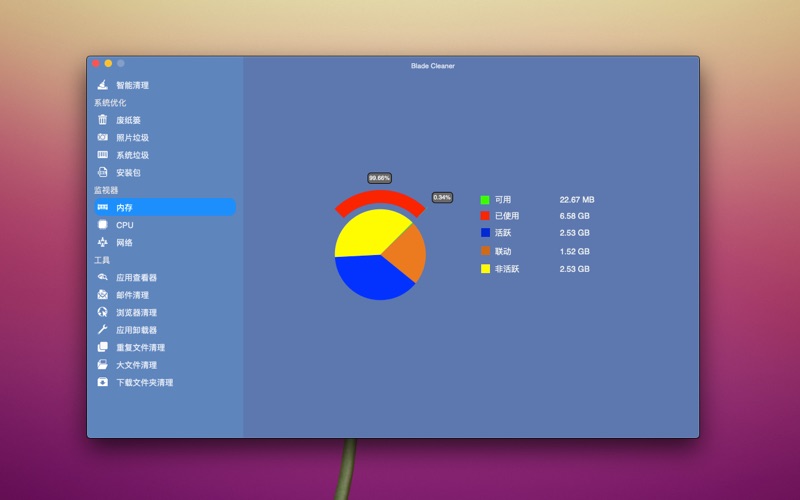
Task: Click the CPU chip icon
Action: pos(103,224)
